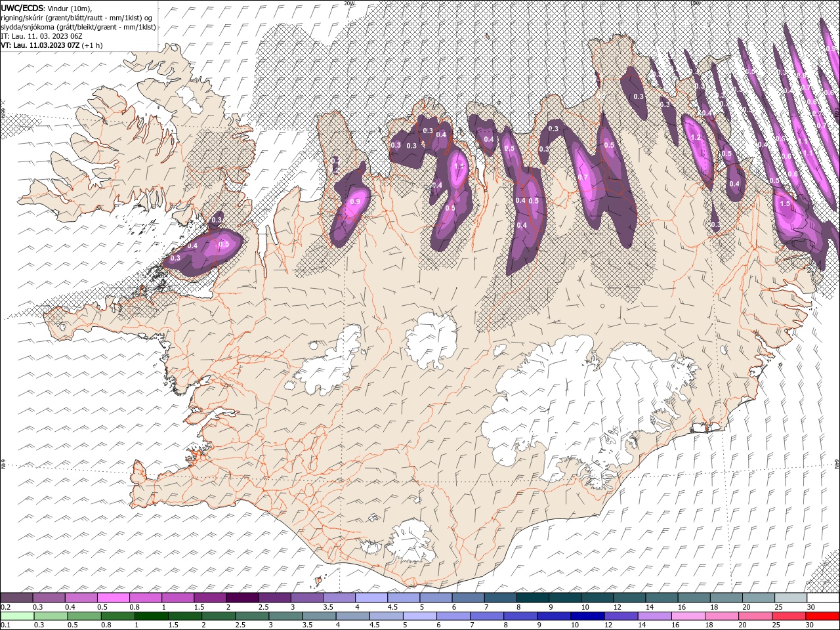840x630 pixels.
Task: Click the light gray 25 mm snow swatch
Action: [x=790, y=598]
